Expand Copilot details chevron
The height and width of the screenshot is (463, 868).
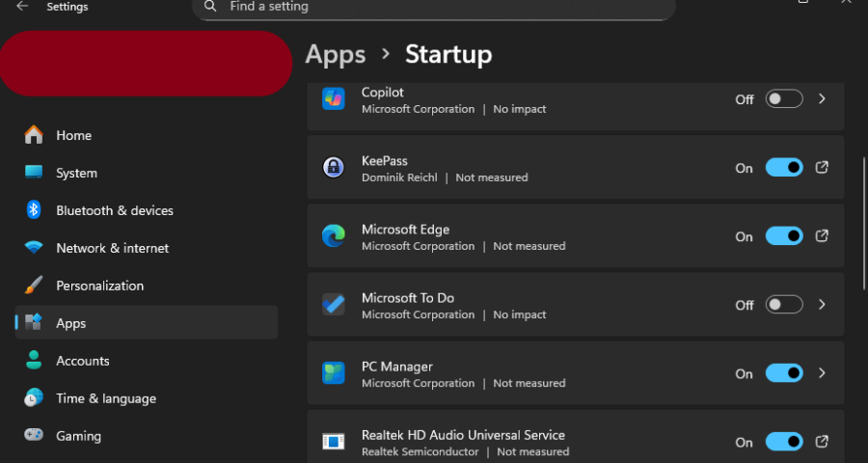click(822, 99)
